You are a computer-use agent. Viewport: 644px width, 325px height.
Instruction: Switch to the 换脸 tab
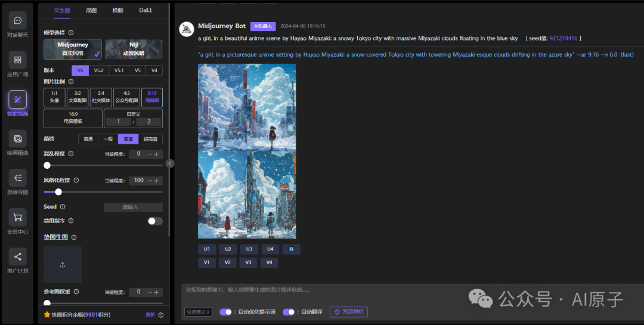point(118,10)
